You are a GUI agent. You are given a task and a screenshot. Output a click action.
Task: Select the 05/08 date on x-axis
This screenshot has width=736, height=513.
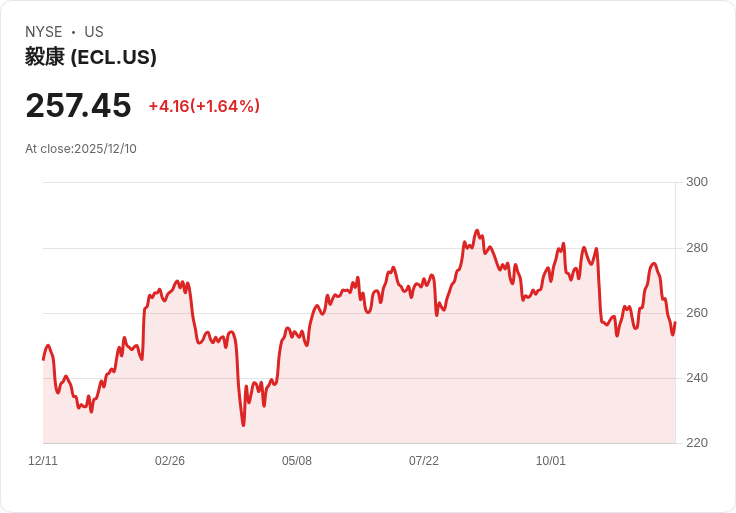point(297,461)
